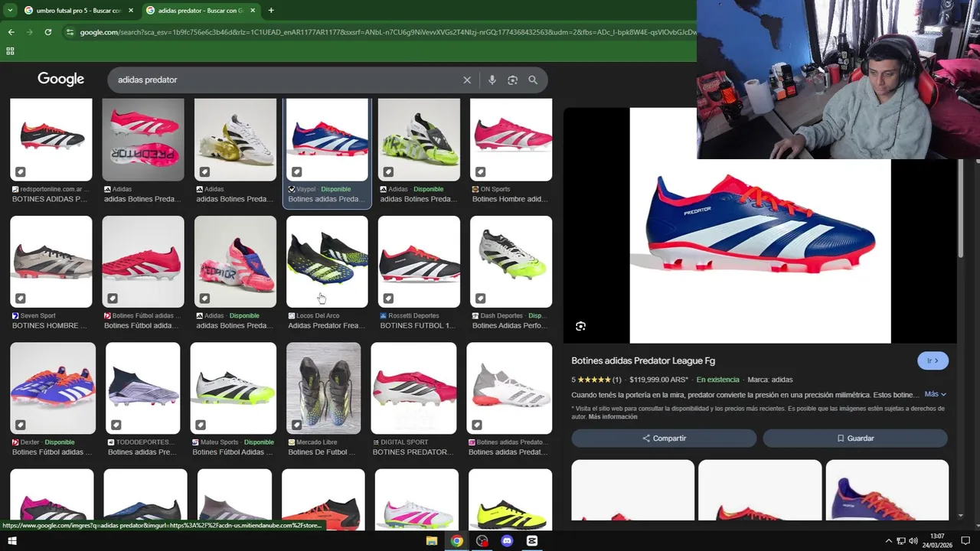Open the Mercado Libre boots thumbnail
Viewport: 980px width, 551px height.
pos(323,388)
